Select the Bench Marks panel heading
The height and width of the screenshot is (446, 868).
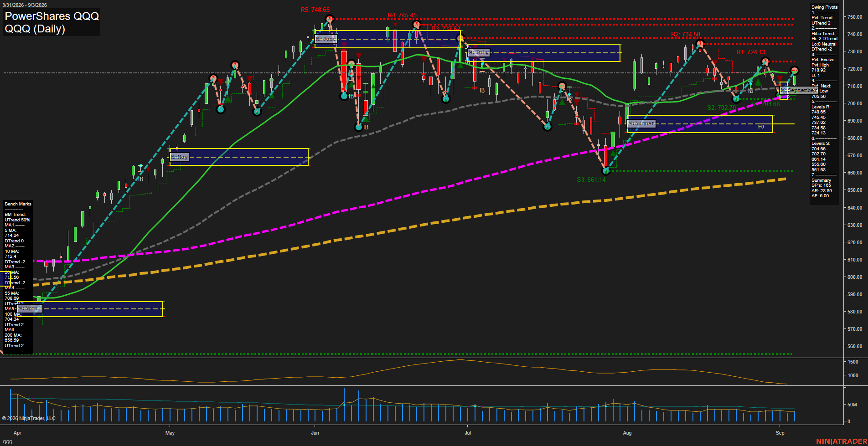tap(18, 204)
